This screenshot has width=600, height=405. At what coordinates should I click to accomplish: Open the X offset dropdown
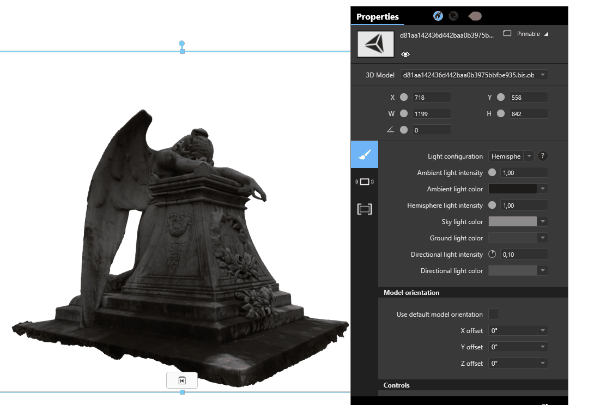click(x=518, y=330)
